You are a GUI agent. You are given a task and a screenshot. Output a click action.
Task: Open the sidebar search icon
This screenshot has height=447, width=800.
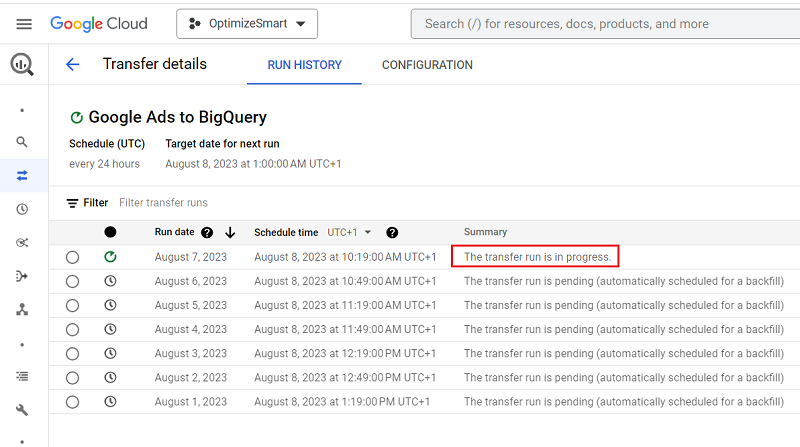pyautogui.click(x=22, y=142)
